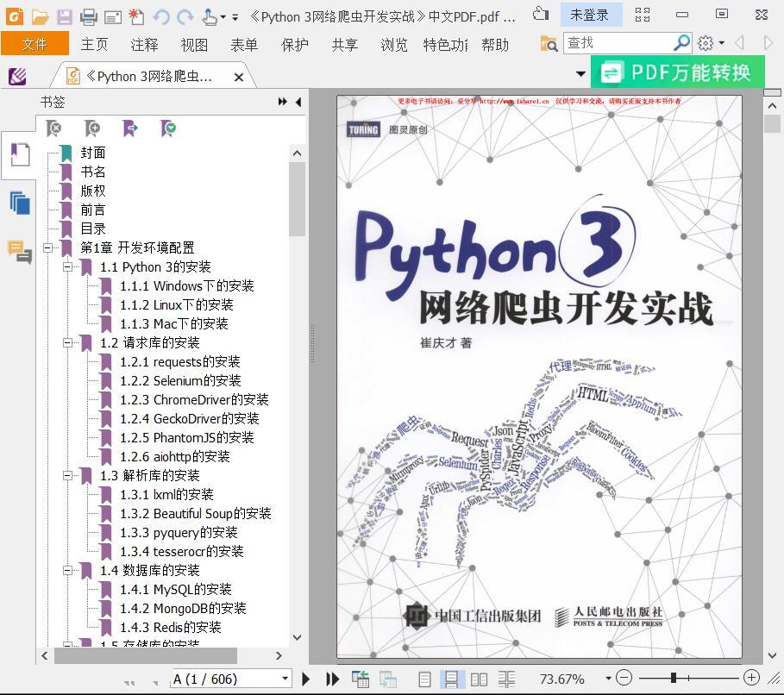This screenshot has width=784, height=695.
Task: Toggle the bookmarks panel sidebar button
Action: click(20, 155)
